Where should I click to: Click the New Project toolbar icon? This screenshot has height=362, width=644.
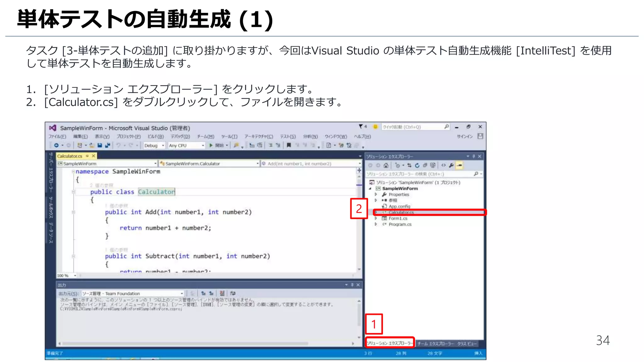[x=80, y=145]
